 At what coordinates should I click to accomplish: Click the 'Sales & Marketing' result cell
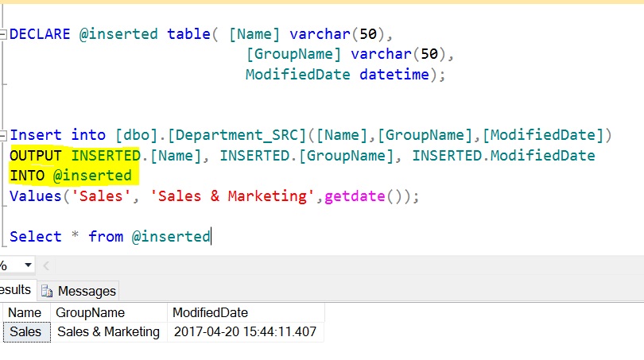pos(108,331)
